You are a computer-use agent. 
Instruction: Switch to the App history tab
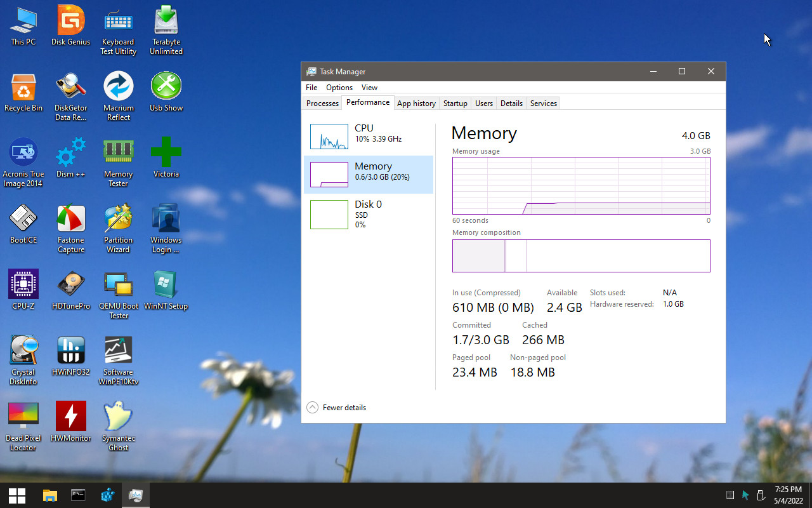click(x=416, y=104)
